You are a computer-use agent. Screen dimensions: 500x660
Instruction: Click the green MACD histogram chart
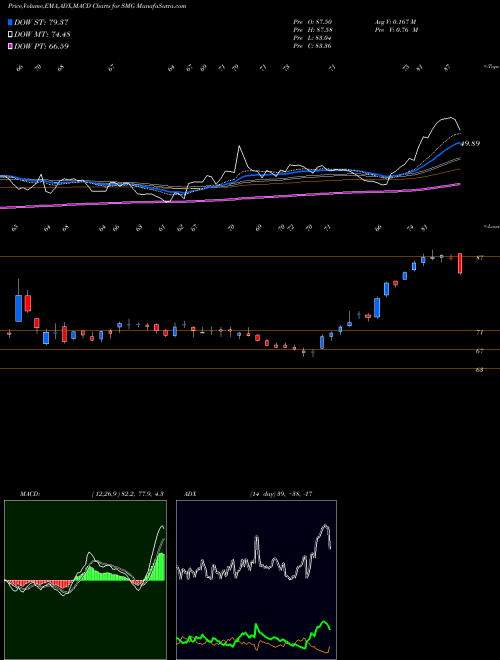(85, 580)
